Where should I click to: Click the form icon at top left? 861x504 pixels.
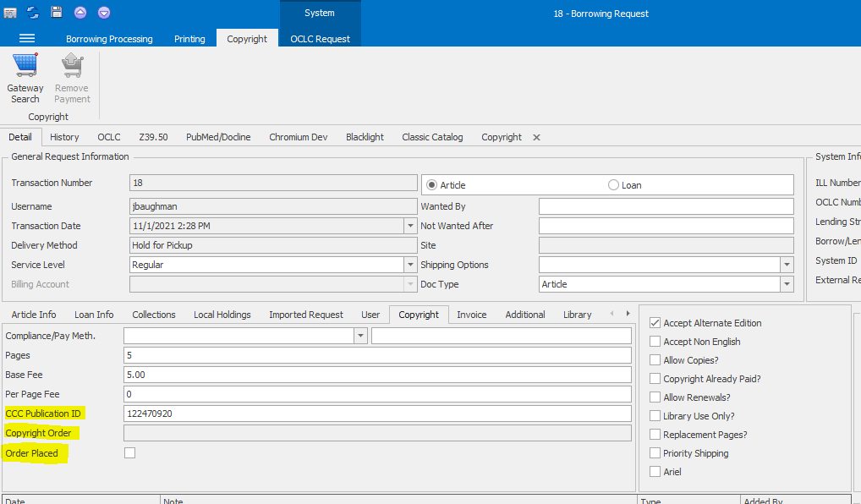[x=12, y=12]
